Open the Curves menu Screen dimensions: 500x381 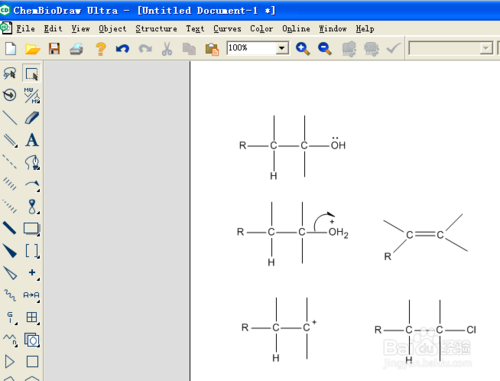pos(227,29)
